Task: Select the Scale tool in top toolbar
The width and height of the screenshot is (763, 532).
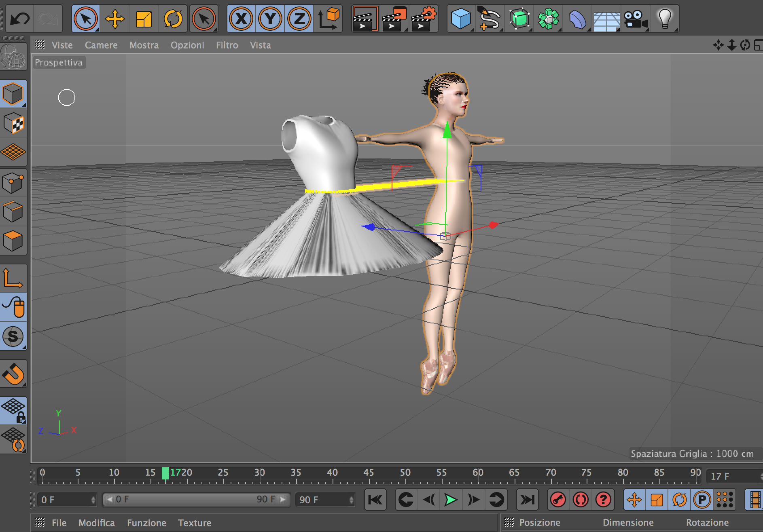Action: 144,19
